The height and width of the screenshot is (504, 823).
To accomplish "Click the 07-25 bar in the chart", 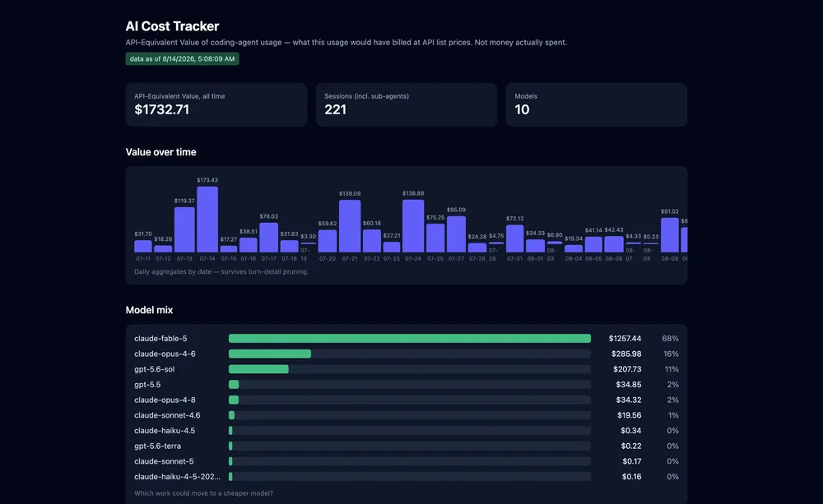I will [x=435, y=238].
